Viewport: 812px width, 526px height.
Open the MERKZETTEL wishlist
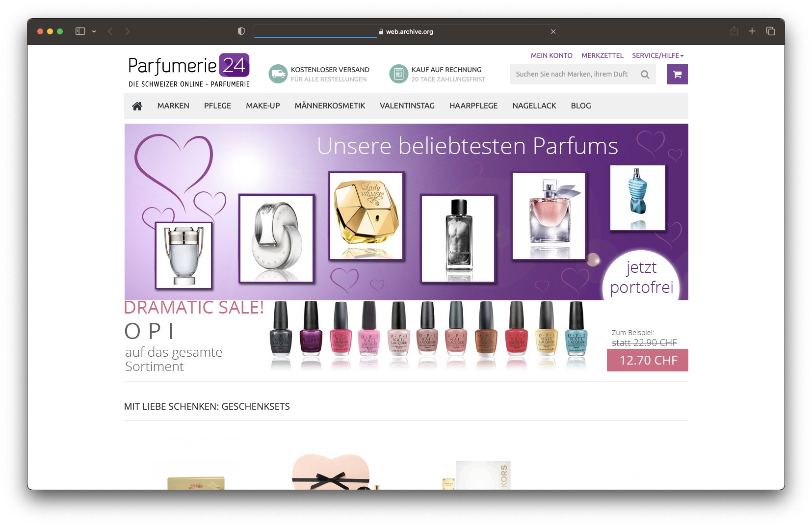tap(602, 55)
